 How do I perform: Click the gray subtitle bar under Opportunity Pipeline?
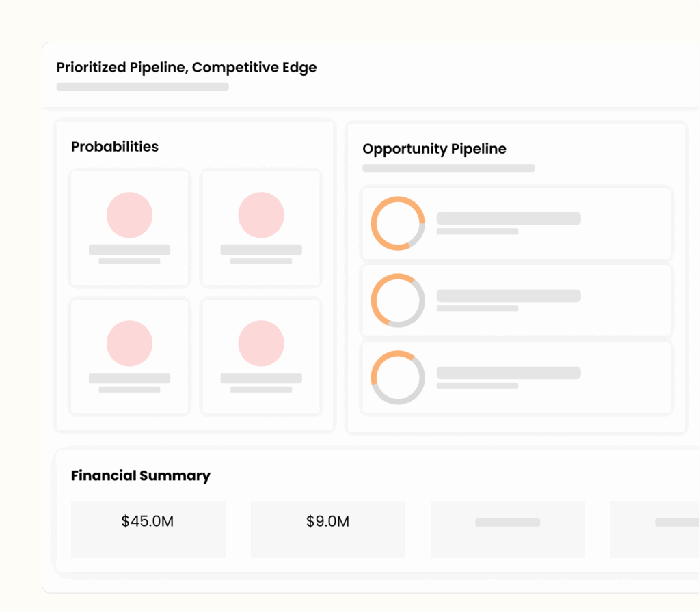coord(448,168)
